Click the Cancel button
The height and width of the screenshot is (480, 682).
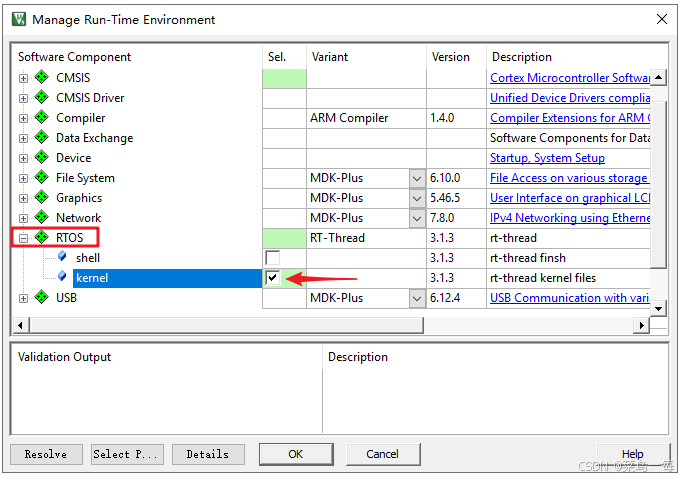click(383, 454)
